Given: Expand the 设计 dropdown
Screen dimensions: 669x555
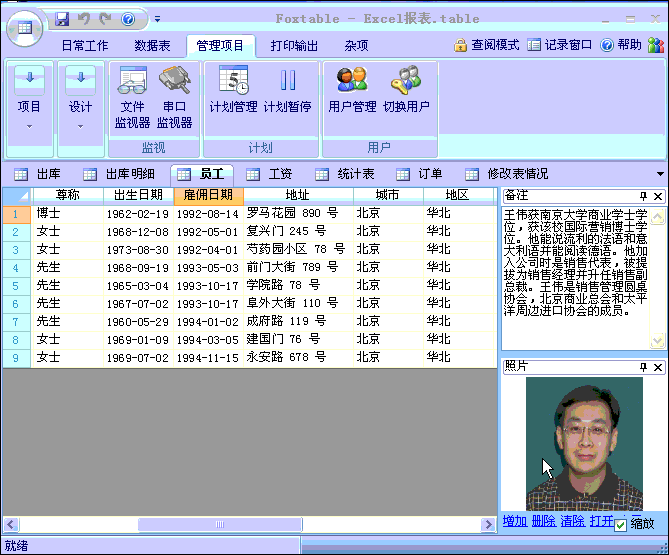Looking at the screenshot, I should pos(80,99).
